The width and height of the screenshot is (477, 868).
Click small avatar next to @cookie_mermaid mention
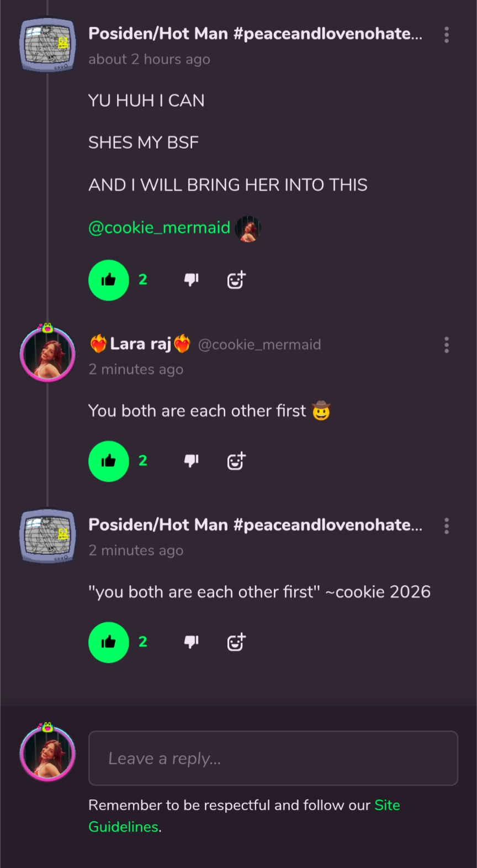pos(248,229)
